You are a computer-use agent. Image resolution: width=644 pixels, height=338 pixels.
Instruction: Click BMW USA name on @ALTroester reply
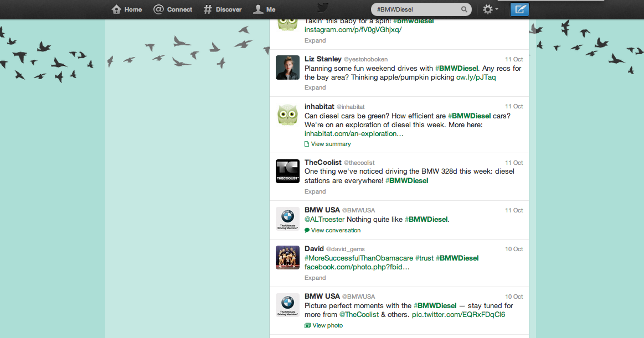coord(322,210)
